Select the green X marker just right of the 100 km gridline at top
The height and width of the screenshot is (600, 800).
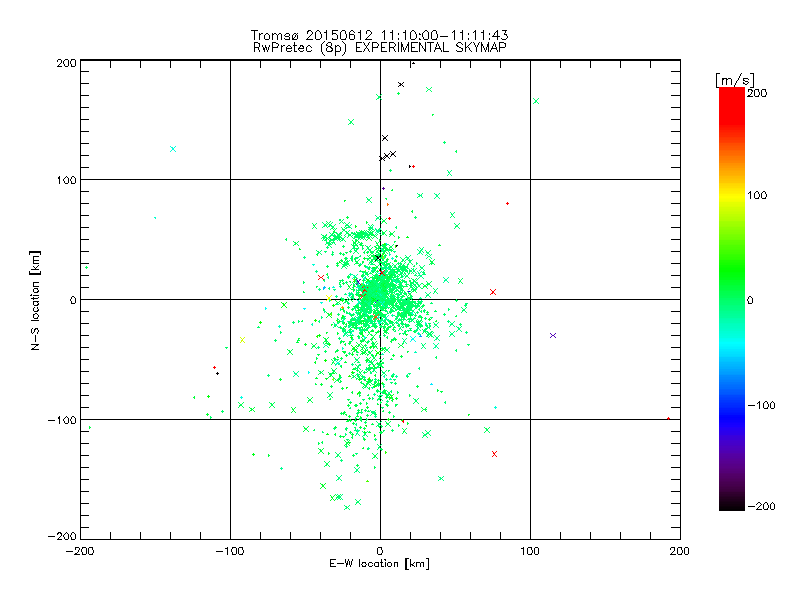536,101
